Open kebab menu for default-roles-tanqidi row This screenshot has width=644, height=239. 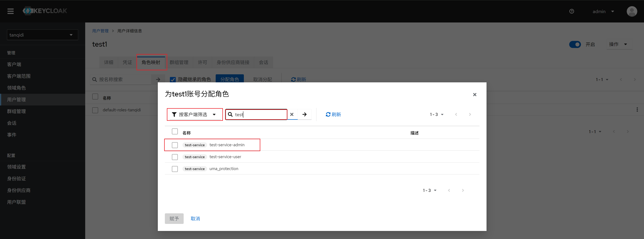637,110
